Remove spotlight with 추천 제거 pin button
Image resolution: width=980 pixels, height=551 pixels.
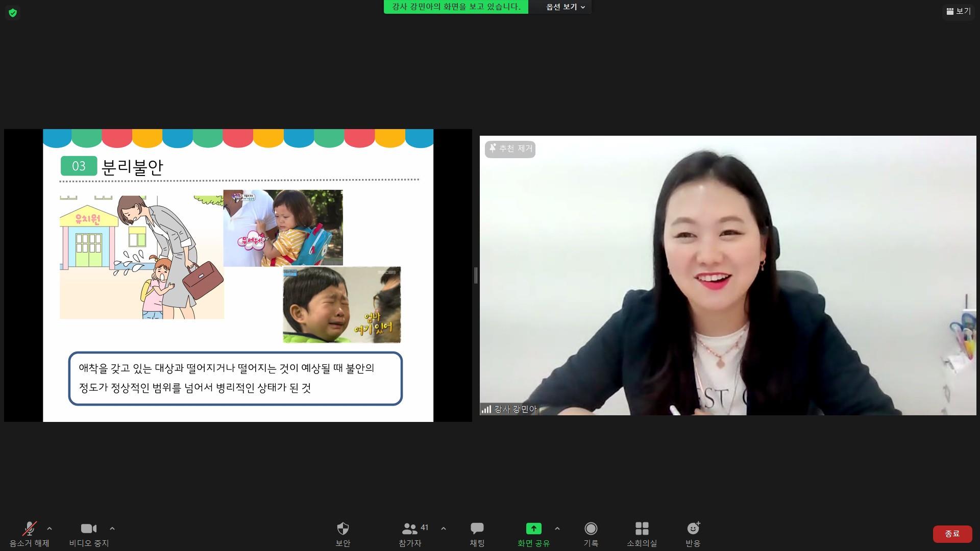(510, 149)
